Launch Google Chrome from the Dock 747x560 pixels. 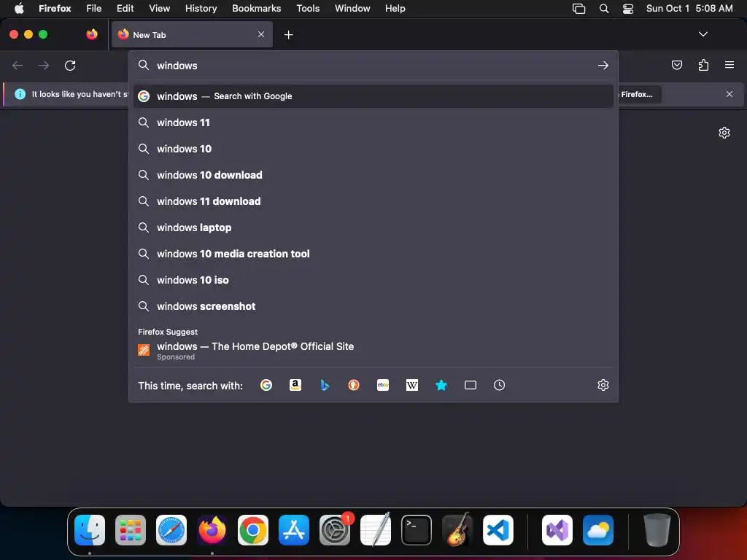(253, 529)
